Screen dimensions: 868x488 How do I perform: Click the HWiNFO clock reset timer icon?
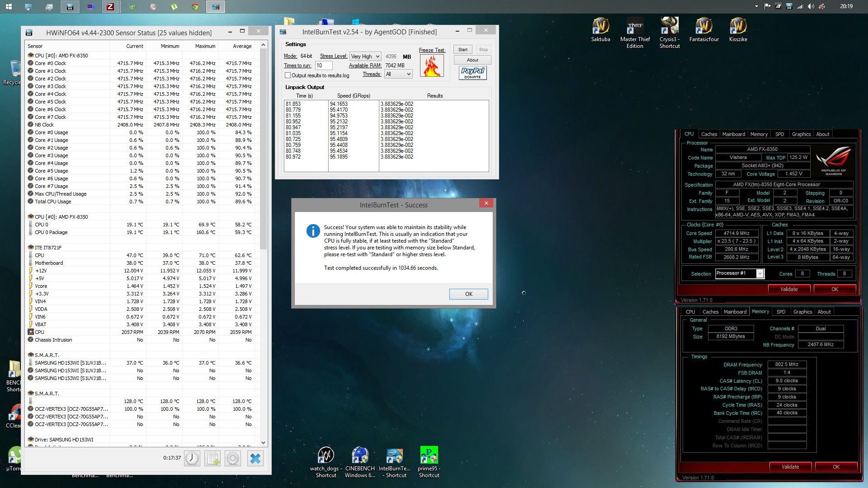(192, 458)
